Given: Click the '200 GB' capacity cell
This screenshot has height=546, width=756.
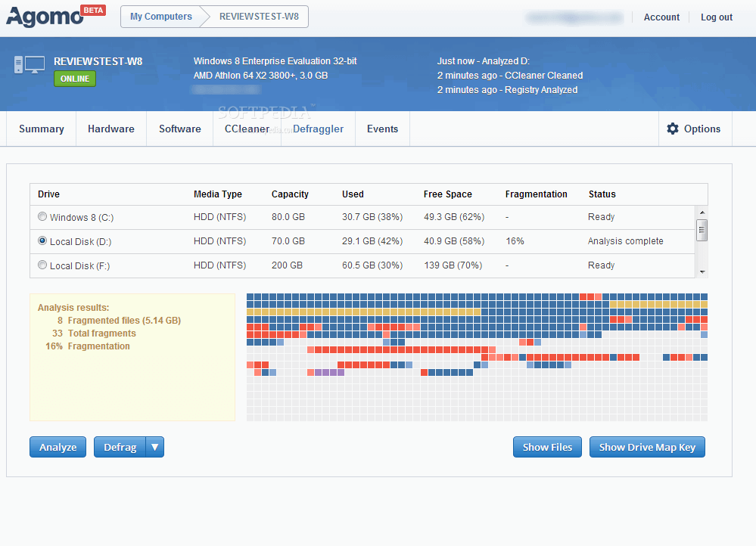Looking at the screenshot, I should (287, 265).
